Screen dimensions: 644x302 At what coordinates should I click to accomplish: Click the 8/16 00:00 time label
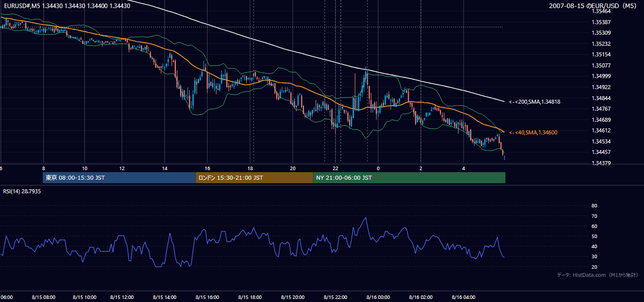pyautogui.click(x=378, y=297)
